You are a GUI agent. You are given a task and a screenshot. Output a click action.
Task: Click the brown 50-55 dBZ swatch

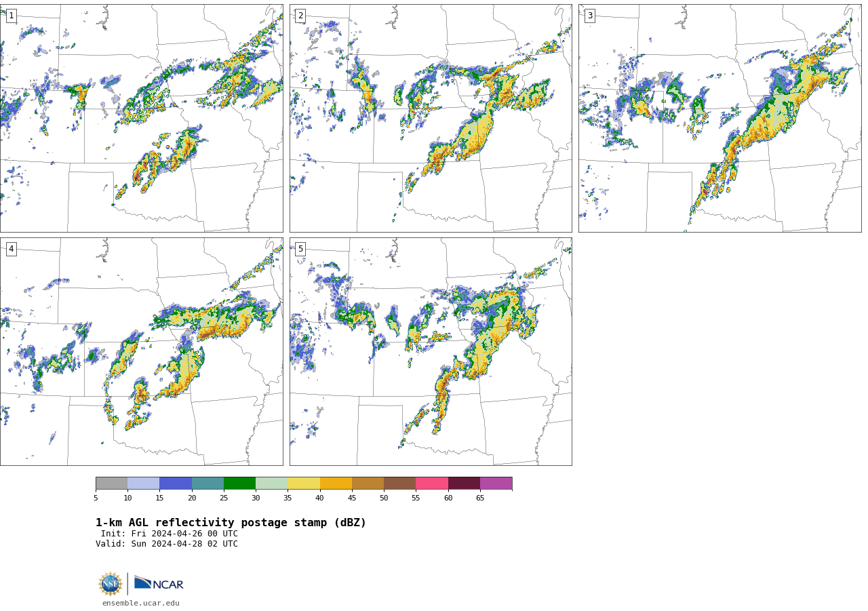coord(399,483)
